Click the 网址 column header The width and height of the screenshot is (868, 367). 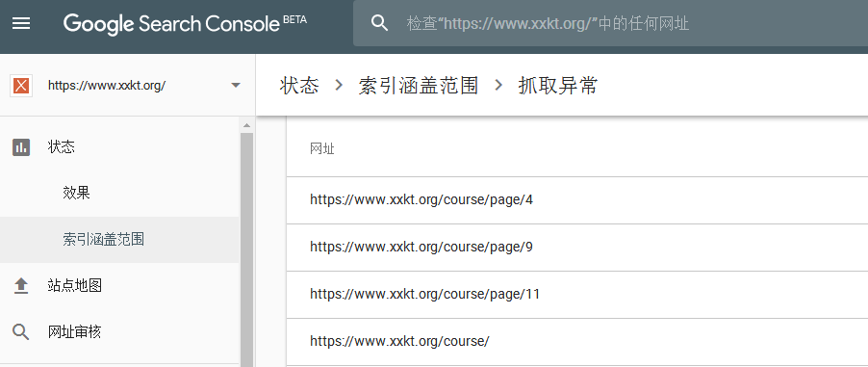322,148
